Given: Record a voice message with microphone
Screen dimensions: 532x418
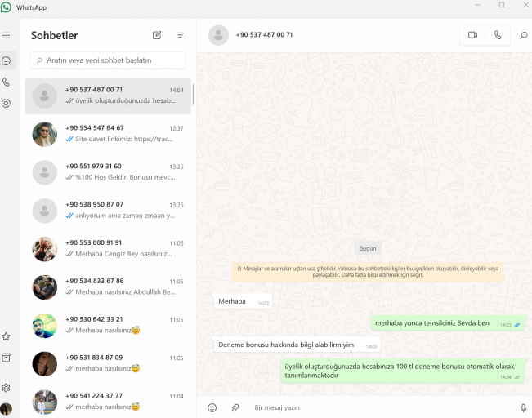Looking at the screenshot, I should [523, 408].
